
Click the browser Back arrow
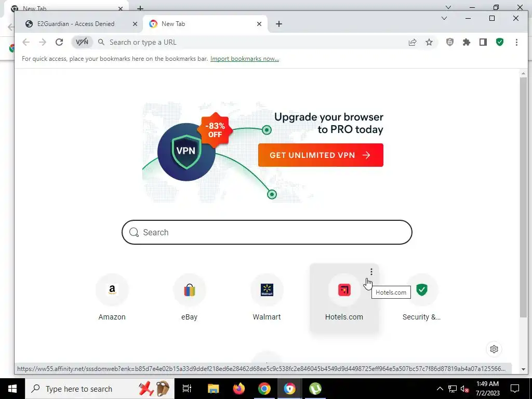pyautogui.click(x=26, y=42)
